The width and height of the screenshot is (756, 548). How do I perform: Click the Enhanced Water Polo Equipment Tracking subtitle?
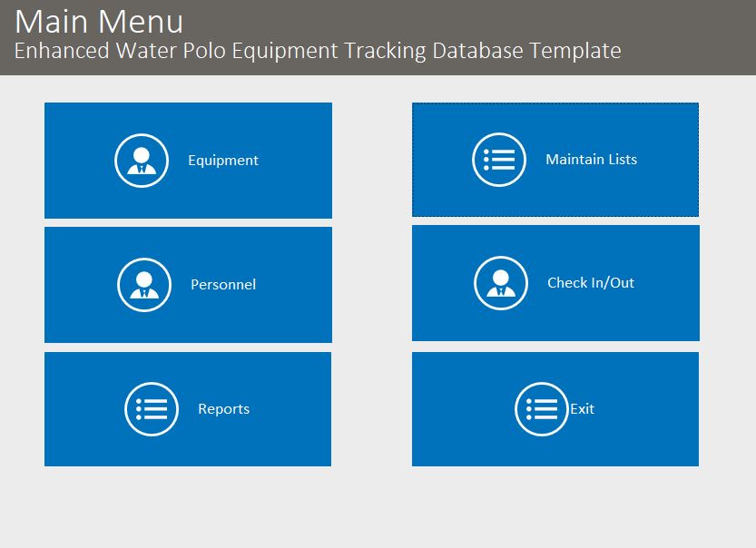[318, 51]
